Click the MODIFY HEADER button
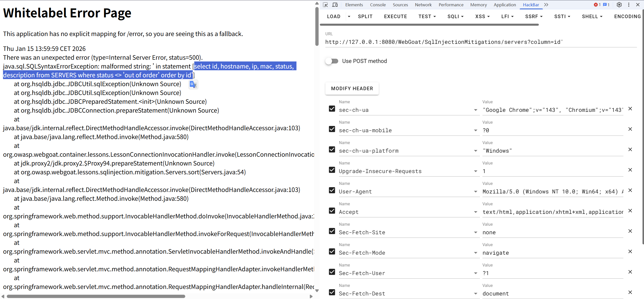Viewport: 644px width, 299px height. [x=352, y=89]
